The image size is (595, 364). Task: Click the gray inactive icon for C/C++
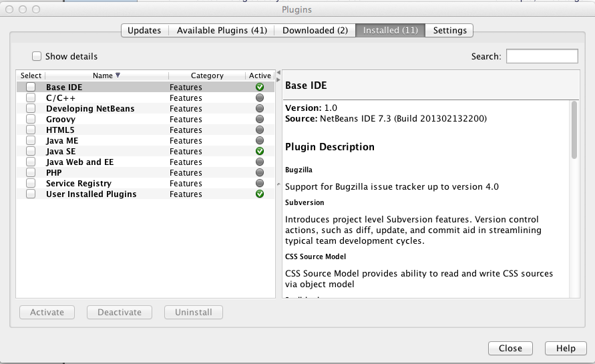point(260,98)
